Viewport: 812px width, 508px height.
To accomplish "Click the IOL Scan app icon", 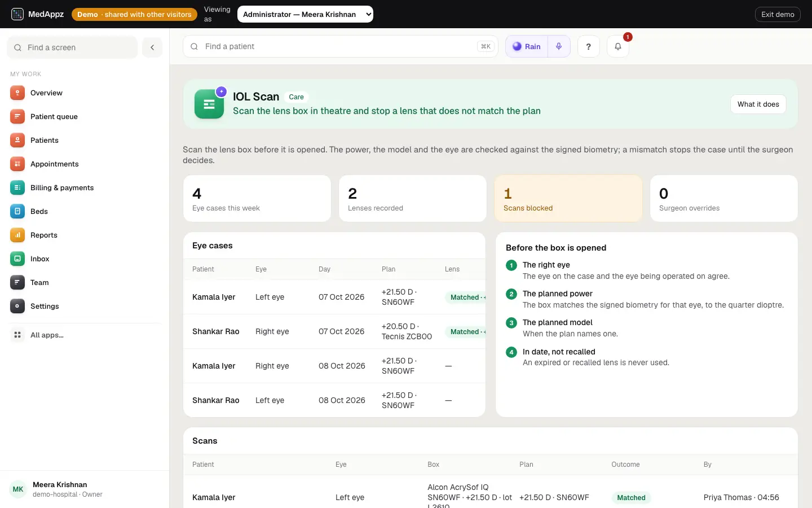I will pos(209,104).
